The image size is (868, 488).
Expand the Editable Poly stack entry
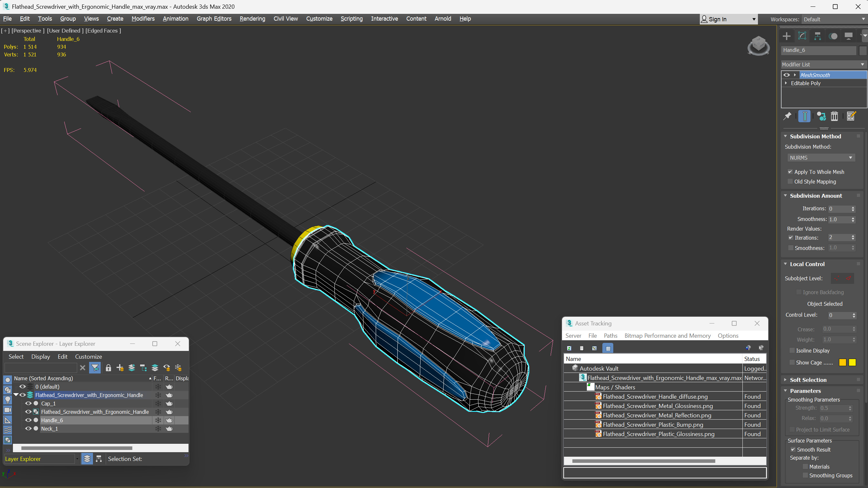[786, 83]
